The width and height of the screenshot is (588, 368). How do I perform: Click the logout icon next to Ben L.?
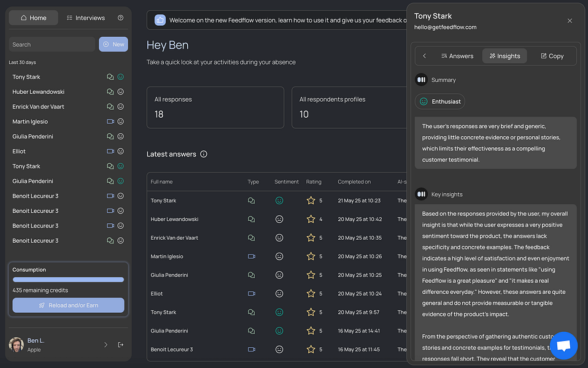tap(120, 345)
